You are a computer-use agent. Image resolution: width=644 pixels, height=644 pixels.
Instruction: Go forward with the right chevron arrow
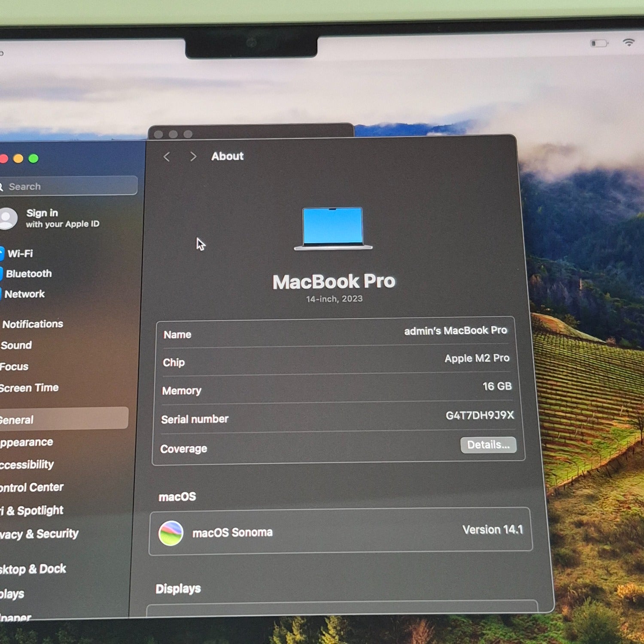193,157
